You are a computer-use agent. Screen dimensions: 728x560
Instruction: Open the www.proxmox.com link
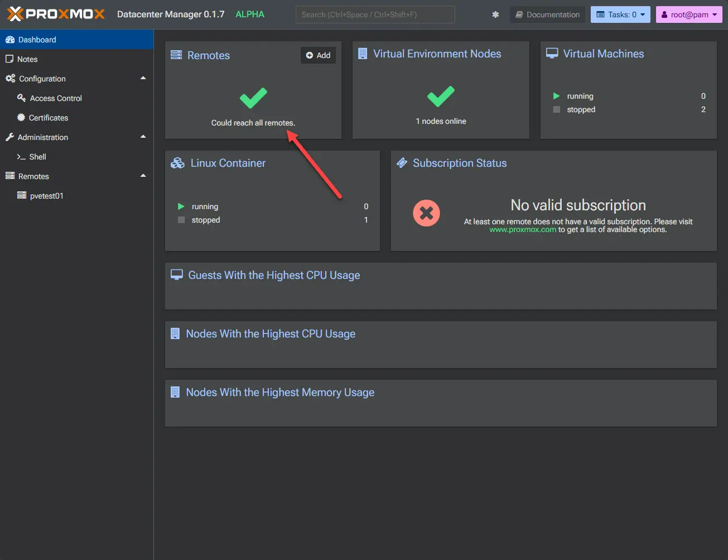(x=523, y=229)
